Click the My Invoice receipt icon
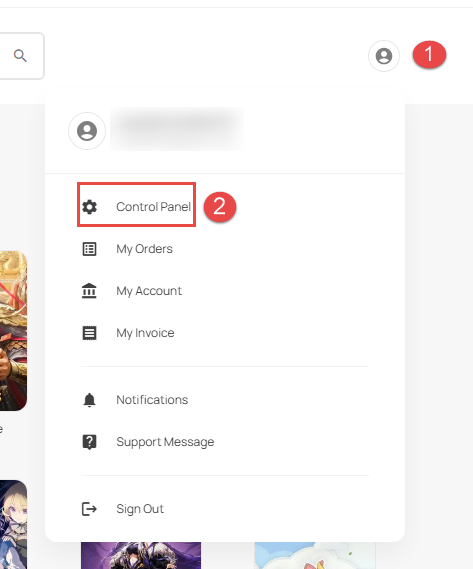The width and height of the screenshot is (473, 569). pos(89,333)
